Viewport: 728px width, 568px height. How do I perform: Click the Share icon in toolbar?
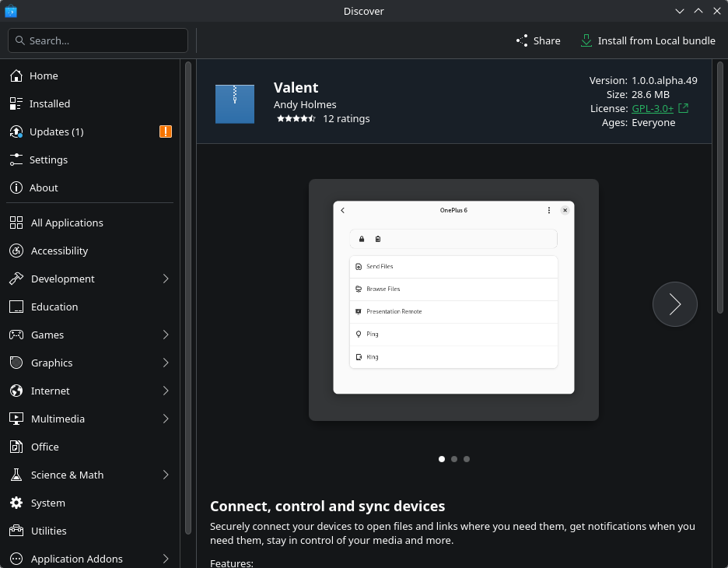pyautogui.click(x=522, y=40)
